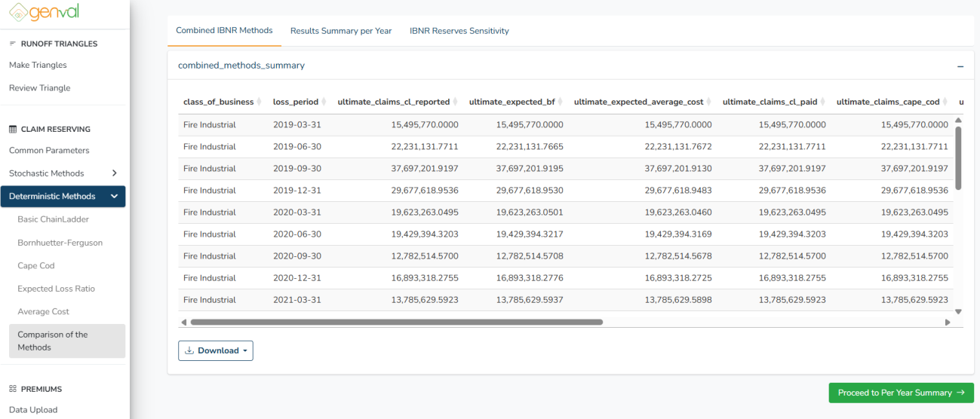This screenshot has width=980, height=419.
Task: Click the Claim Reserving table icon
Action: coord(13,129)
